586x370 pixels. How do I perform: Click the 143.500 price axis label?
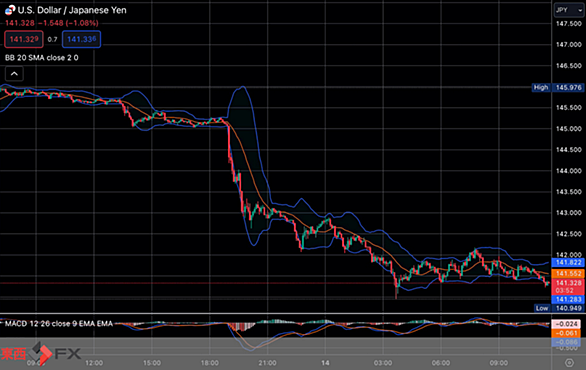[x=569, y=192]
